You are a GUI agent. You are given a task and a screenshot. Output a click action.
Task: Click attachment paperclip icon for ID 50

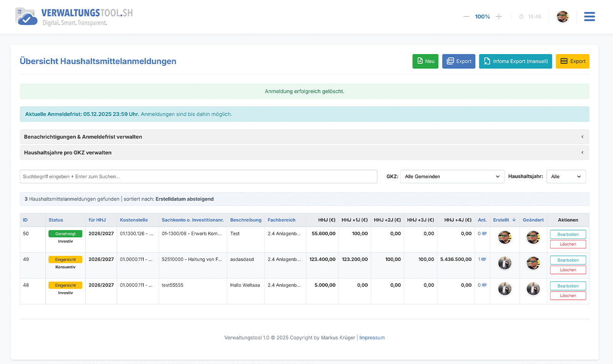(x=484, y=234)
